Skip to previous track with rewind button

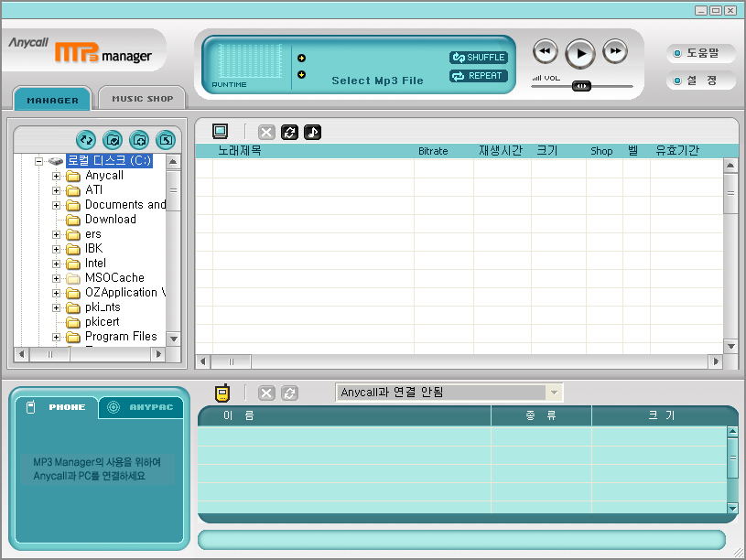[546, 51]
